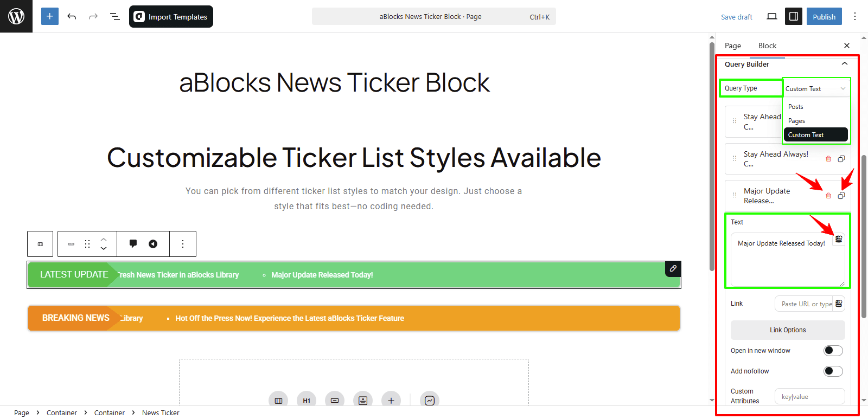Screen dimensions: 868x419
Task: Open the block inserter plus button
Action: click(x=50, y=16)
